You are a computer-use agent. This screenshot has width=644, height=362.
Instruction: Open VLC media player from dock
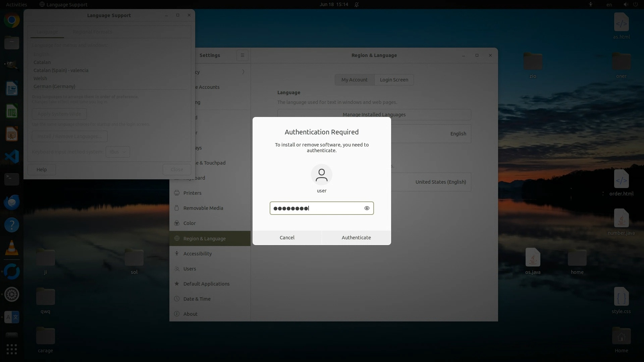12,248
